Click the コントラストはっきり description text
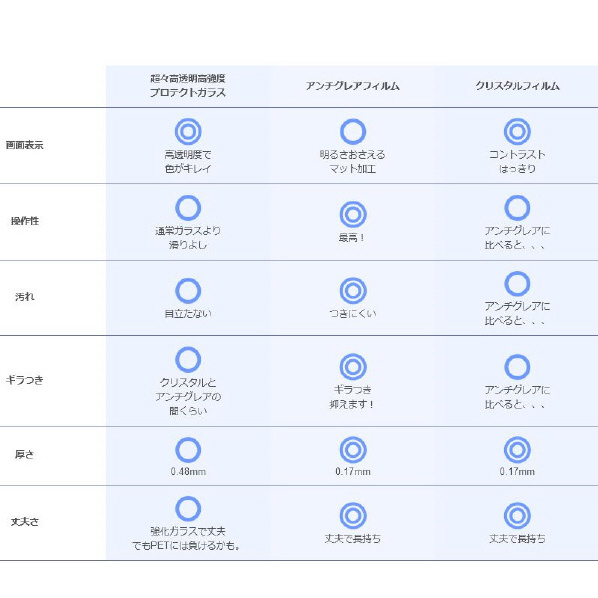The height and width of the screenshot is (598, 598). coord(517,161)
